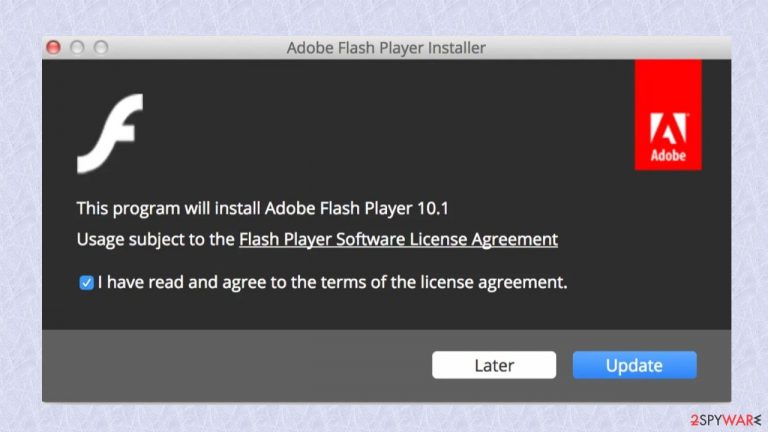This screenshot has height=432, width=768.
Task: Click the grey zoom window button
Action: (x=101, y=48)
